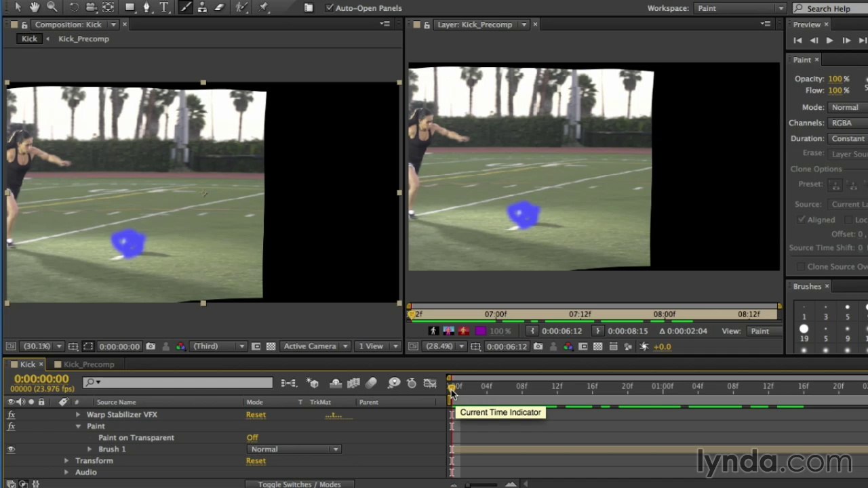Toggle Paint on Transparent Off value
The height and width of the screenshot is (488, 868).
pos(252,438)
